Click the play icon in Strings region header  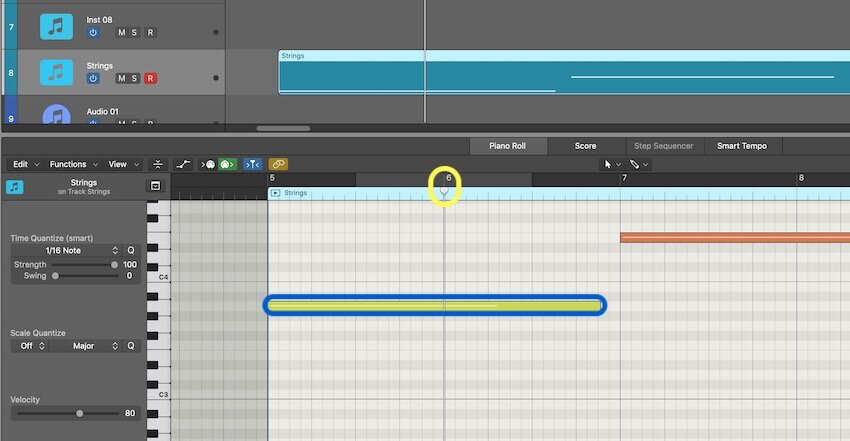(x=275, y=193)
